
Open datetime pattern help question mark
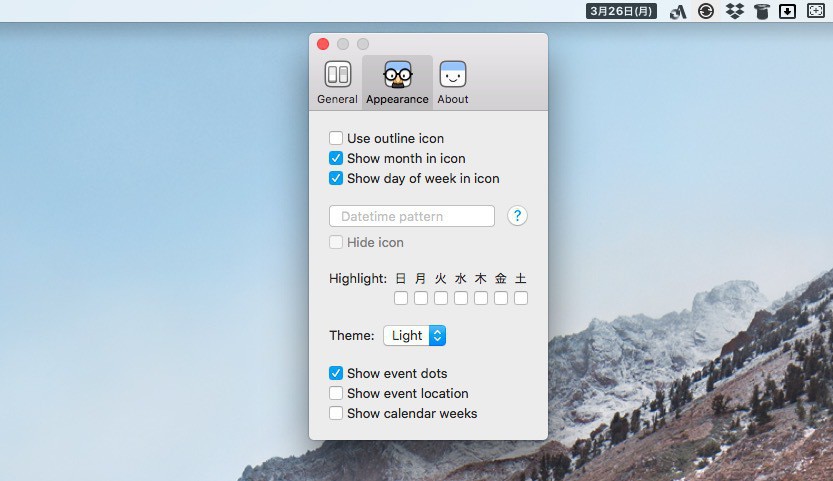point(517,216)
